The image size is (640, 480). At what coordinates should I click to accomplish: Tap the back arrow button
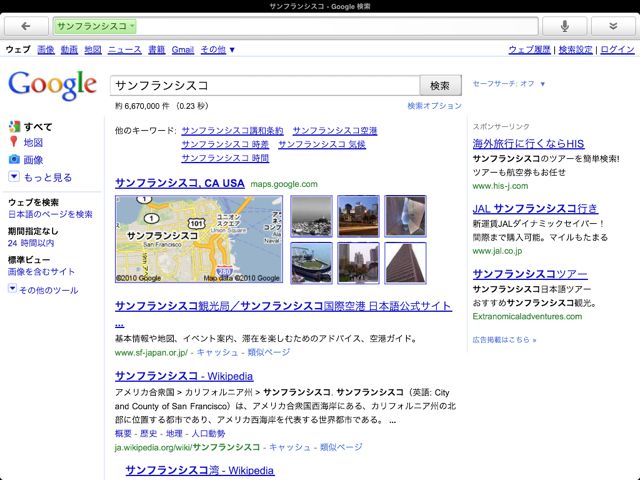click(x=26, y=27)
